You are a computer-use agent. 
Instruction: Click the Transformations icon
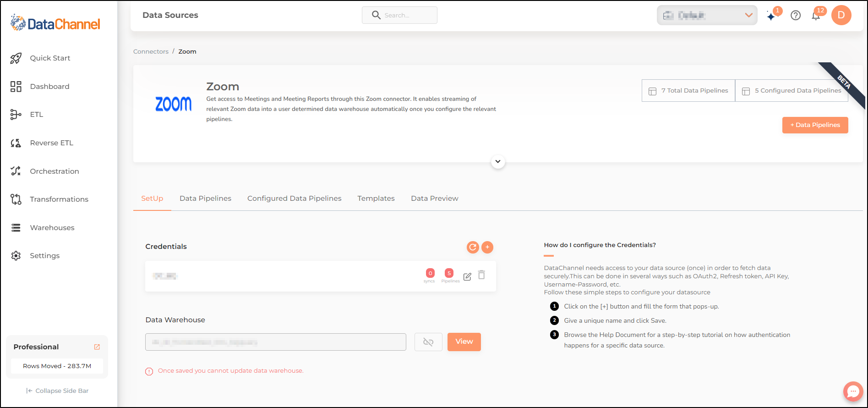(x=16, y=199)
